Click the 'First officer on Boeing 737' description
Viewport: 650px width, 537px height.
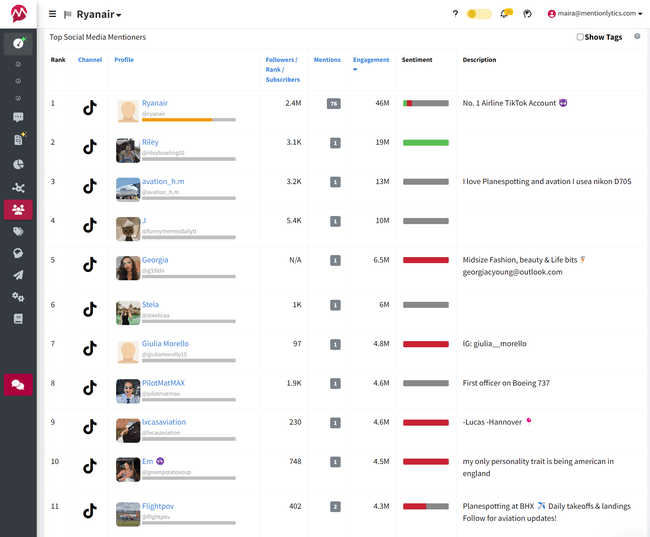pos(506,383)
